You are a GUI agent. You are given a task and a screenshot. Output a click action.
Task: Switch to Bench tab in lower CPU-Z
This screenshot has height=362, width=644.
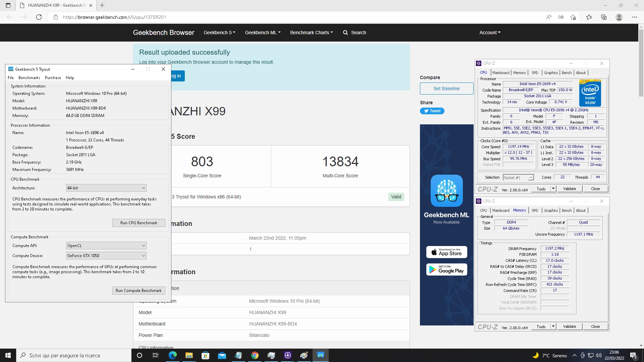(567, 210)
